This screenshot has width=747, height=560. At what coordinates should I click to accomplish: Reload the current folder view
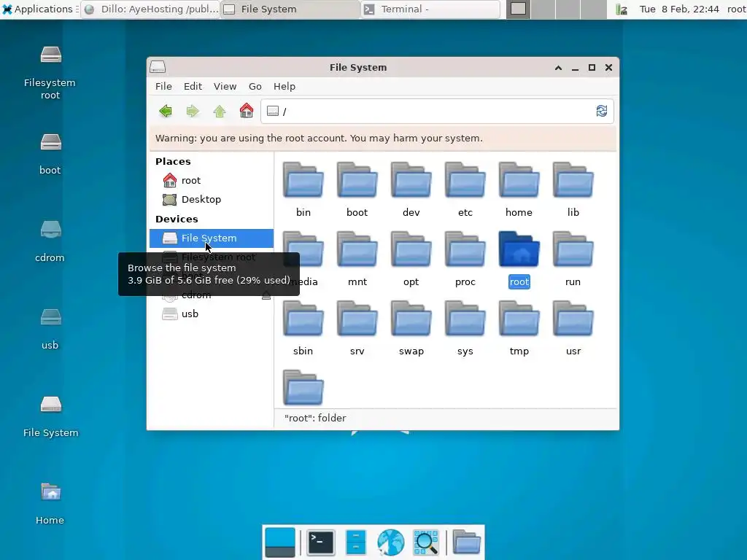(x=602, y=111)
